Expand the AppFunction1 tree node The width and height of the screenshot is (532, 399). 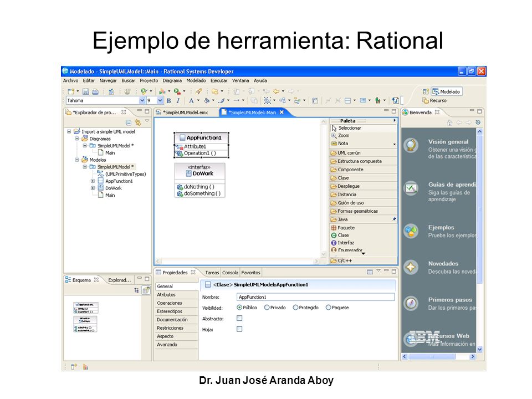(x=93, y=181)
